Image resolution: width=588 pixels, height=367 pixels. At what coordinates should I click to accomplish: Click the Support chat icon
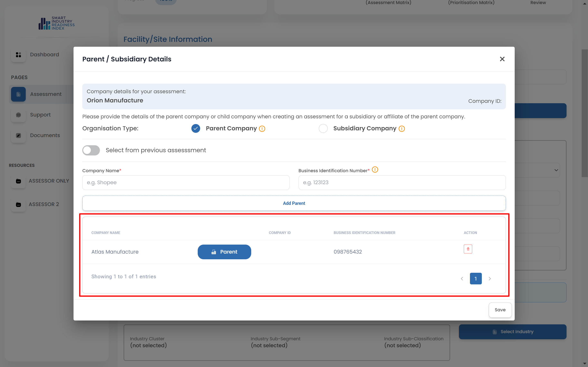pyautogui.click(x=18, y=115)
